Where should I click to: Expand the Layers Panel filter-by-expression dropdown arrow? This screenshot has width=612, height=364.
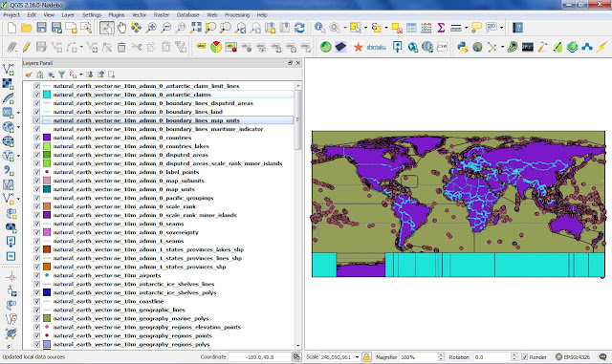tap(80, 75)
